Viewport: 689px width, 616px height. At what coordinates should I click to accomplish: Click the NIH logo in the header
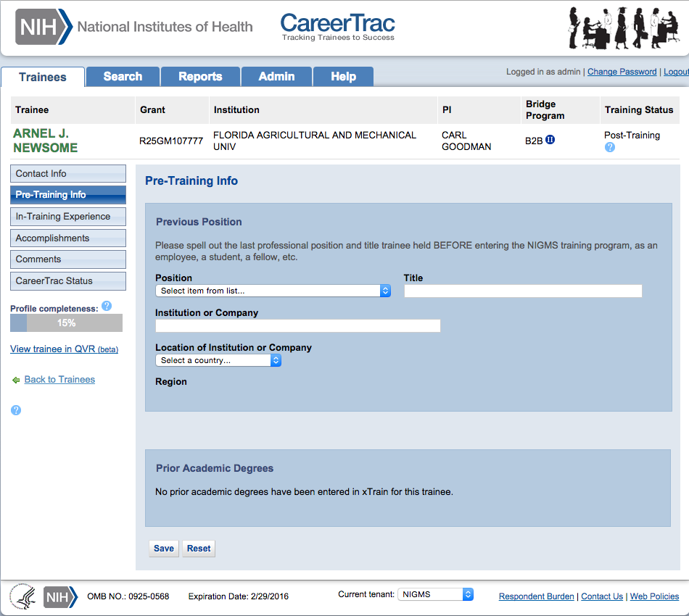pyautogui.click(x=44, y=27)
